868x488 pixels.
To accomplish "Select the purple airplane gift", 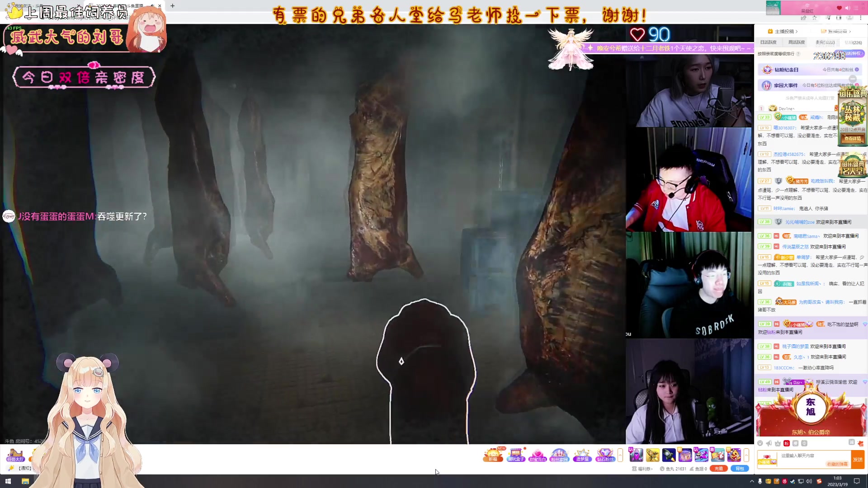I will point(701,455).
